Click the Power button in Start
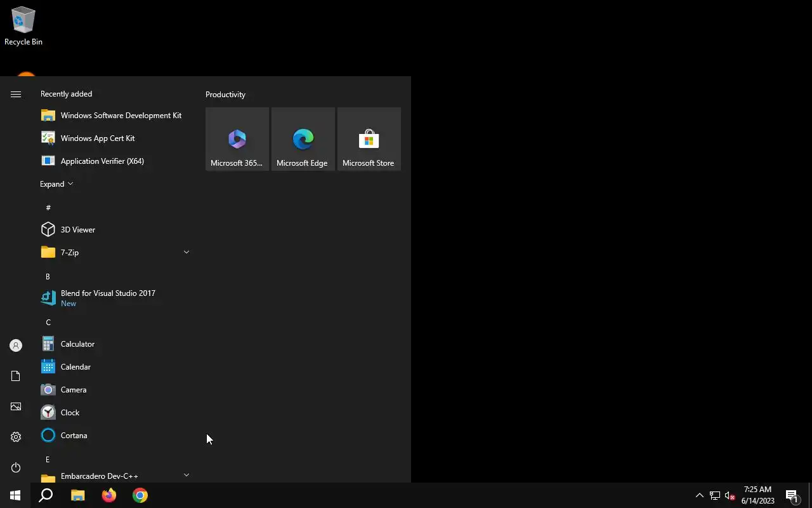Screen dimensions: 812x508 point(16,467)
